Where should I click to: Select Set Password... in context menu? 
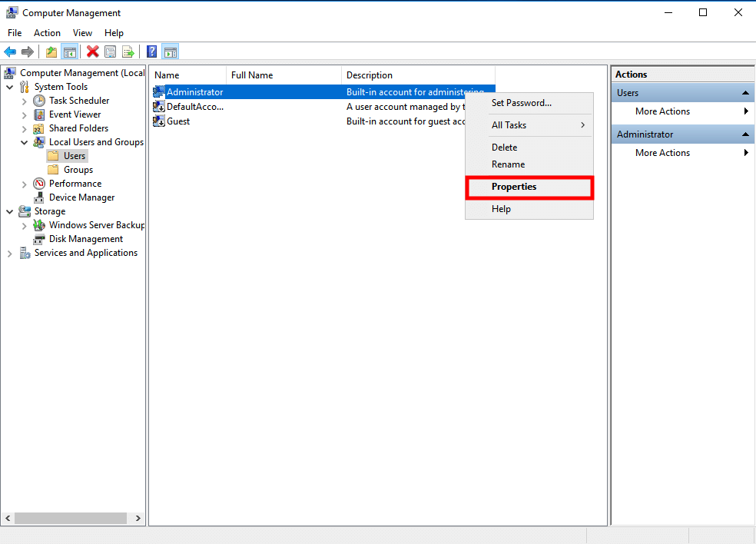coord(521,103)
